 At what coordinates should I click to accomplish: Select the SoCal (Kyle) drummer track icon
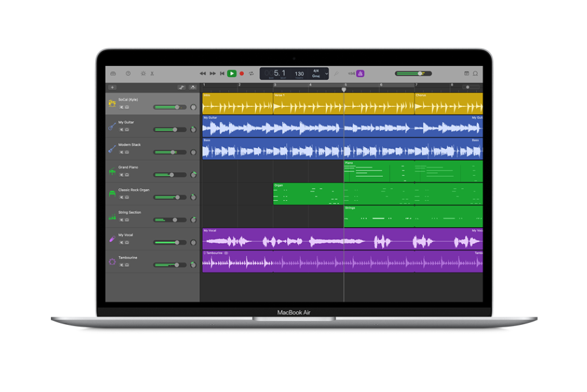pyautogui.click(x=112, y=104)
